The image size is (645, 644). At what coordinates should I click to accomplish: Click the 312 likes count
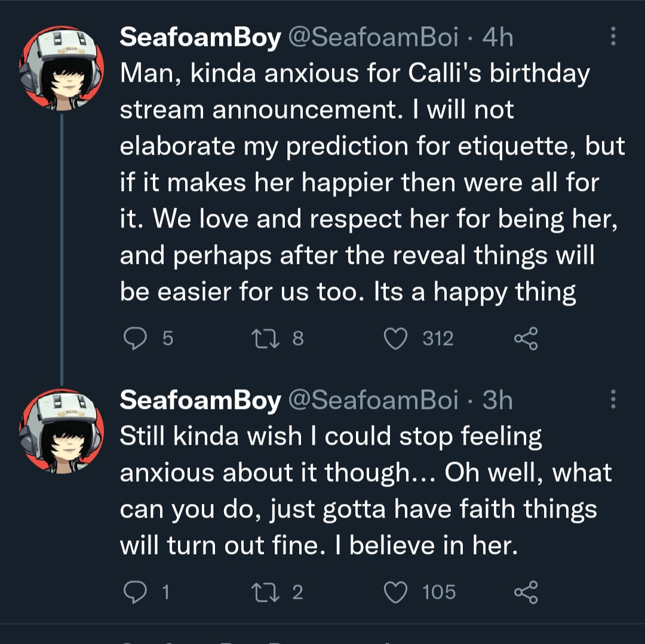click(438, 338)
